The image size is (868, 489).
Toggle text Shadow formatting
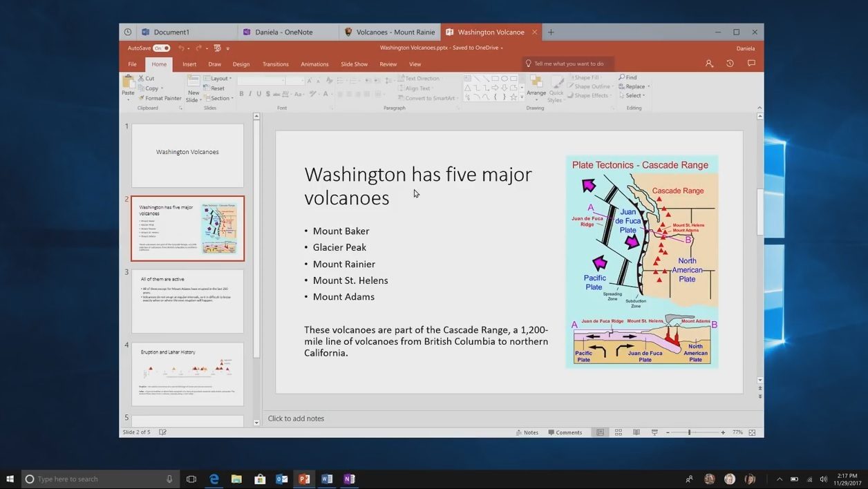click(x=268, y=94)
